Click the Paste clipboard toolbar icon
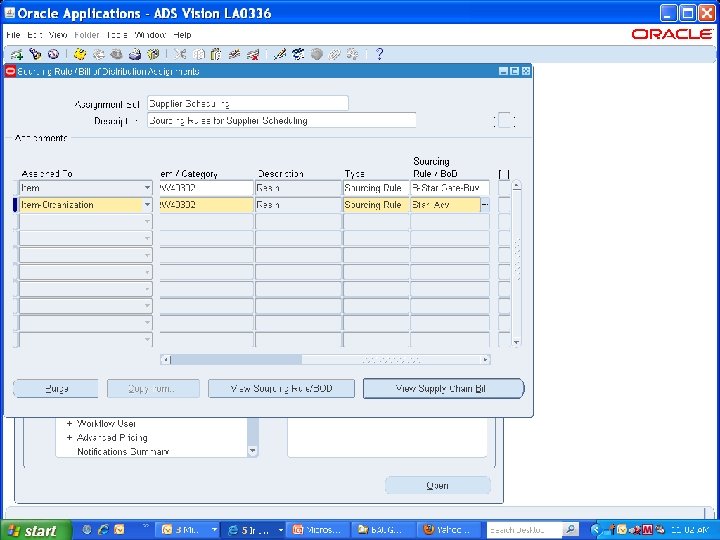Image resolution: width=720 pixels, height=540 pixels. (216, 55)
